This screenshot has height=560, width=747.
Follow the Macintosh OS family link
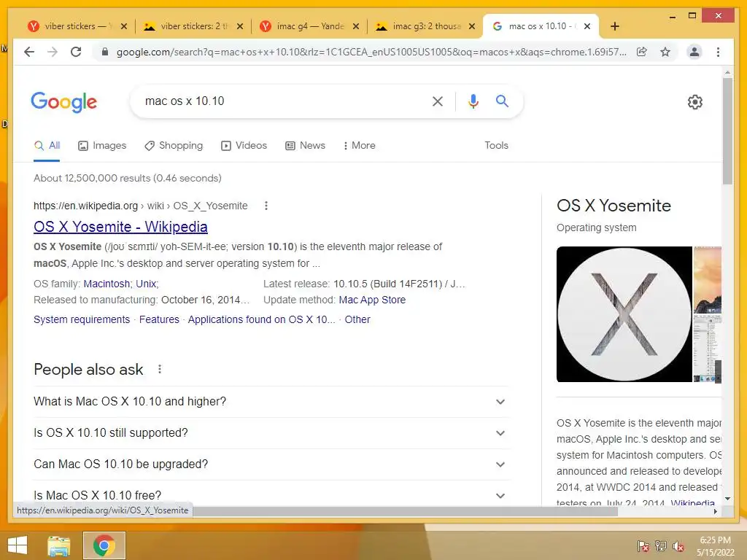point(107,284)
